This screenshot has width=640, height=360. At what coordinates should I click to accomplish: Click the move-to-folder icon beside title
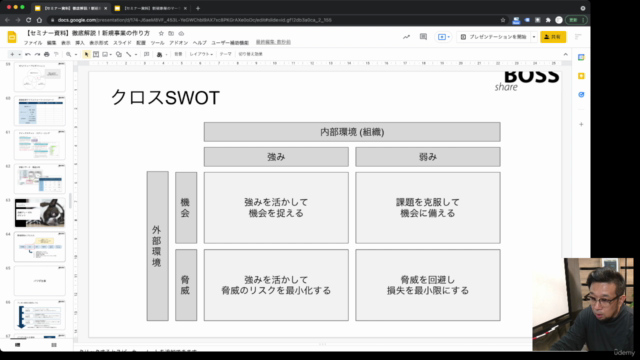(x=171, y=33)
